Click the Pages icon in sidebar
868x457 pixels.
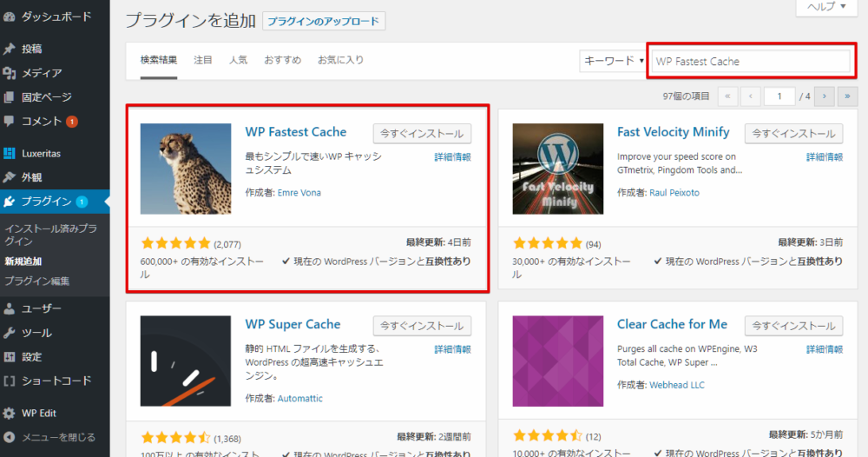10,97
